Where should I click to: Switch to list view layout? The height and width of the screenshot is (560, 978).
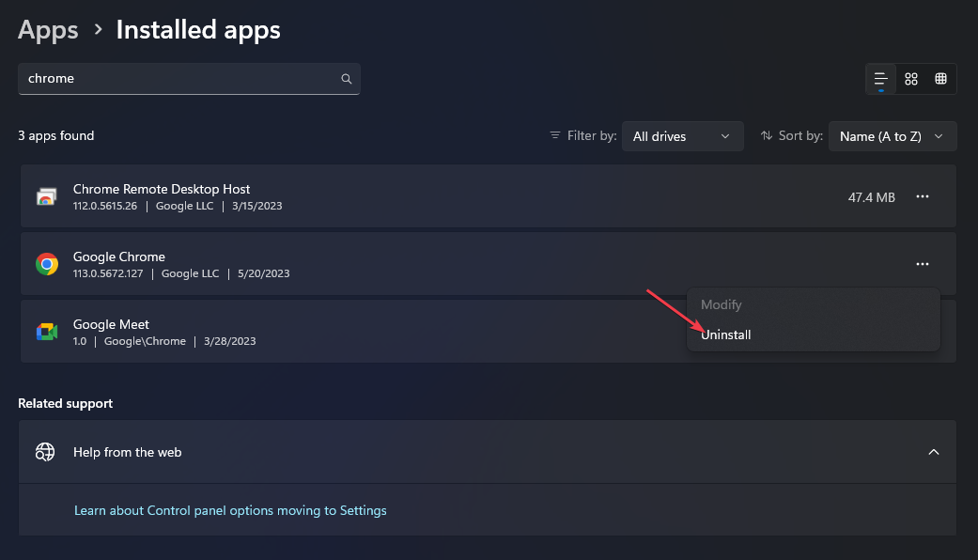click(x=880, y=79)
